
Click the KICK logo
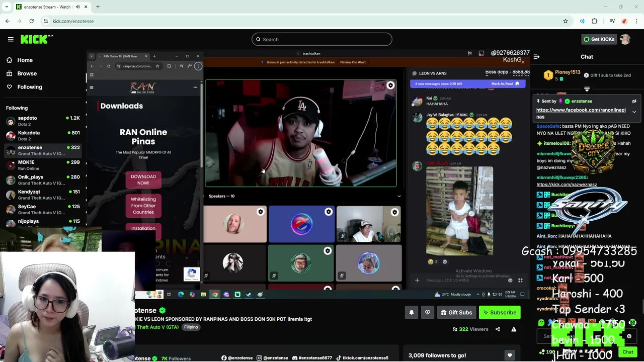37,39
